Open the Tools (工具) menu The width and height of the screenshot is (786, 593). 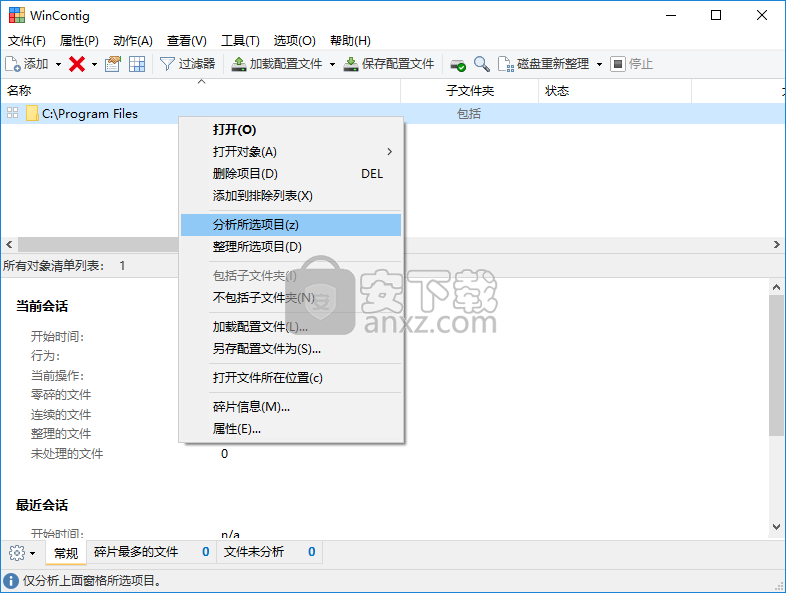click(x=240, y=41)
